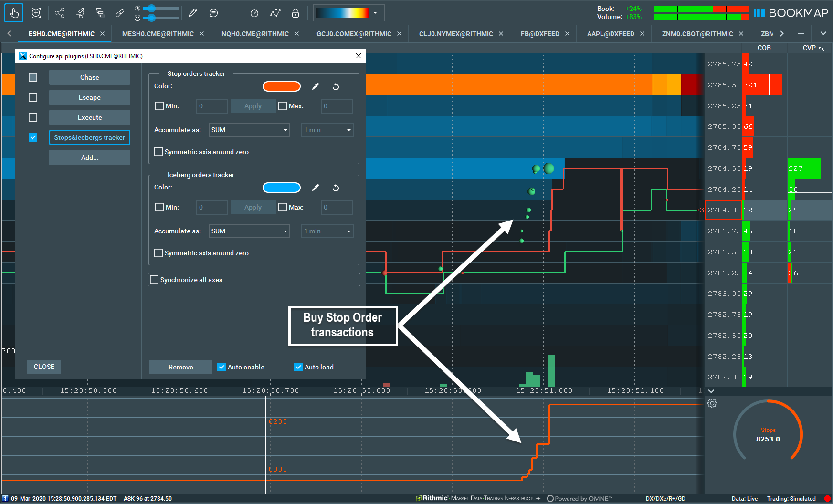The height and width of the screenshot is (504, 833).
Task: Open the microscope analysis tool
Action: point(80,13)
